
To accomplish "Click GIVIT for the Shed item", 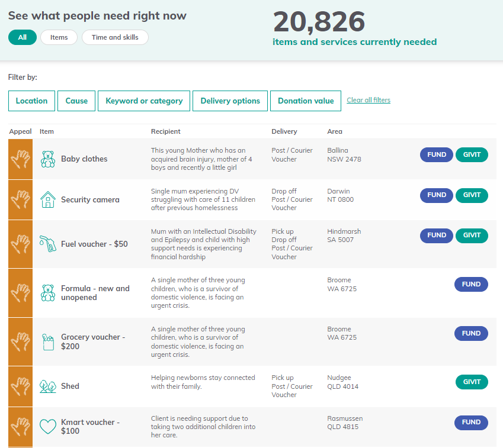I will 472,382.
